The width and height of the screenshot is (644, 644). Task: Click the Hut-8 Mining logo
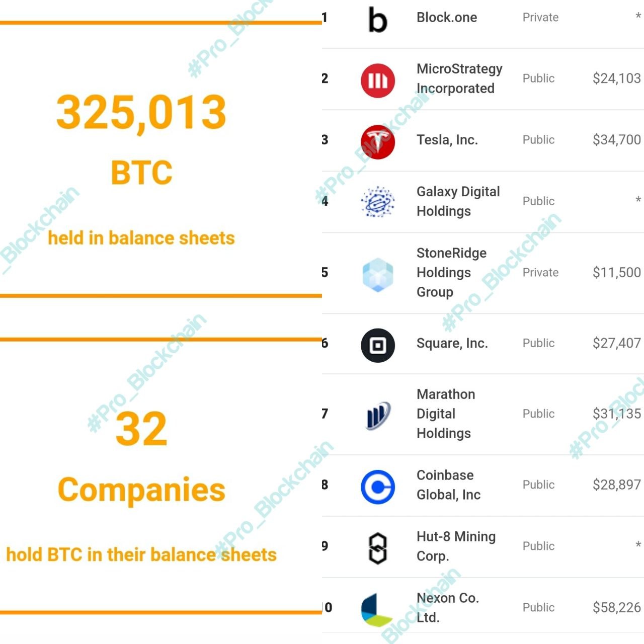point(378,548)
